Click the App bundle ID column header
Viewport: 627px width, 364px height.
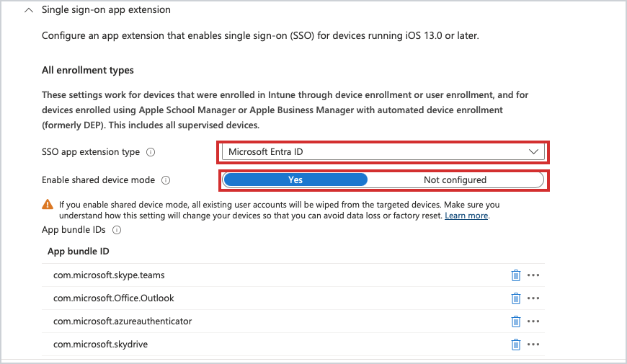79,252
